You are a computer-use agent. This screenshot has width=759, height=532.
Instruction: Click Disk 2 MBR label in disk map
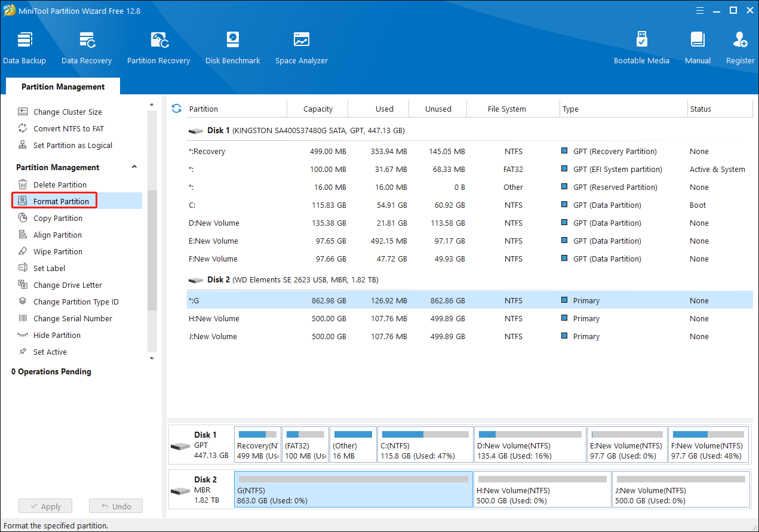(x=201, y=490)
